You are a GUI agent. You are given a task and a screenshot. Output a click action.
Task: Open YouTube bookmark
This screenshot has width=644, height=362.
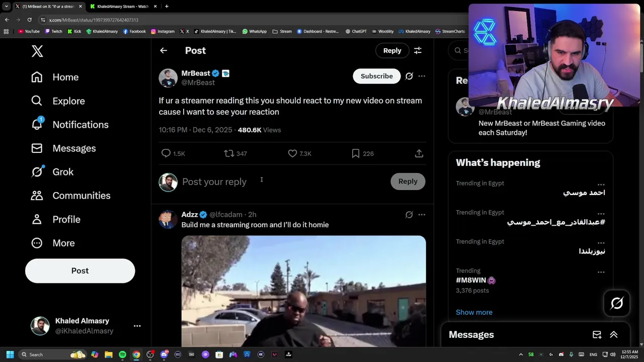click(x=29, y=31)
